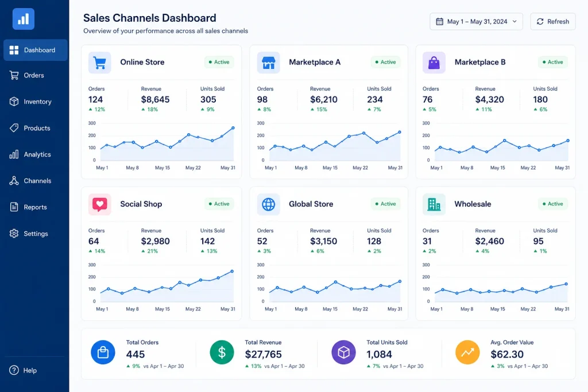
Task: Click the Avg. Order Value $62.30
Action: click(507, 354)
